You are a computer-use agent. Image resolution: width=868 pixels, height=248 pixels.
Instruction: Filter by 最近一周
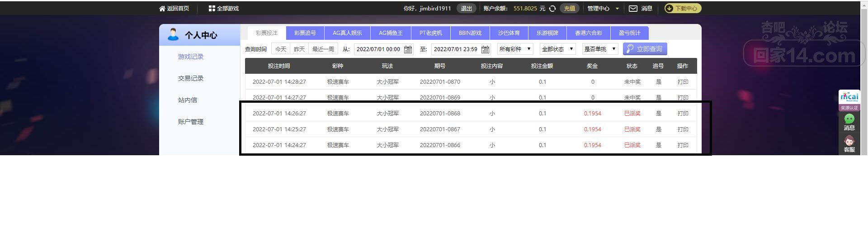[323, 49]
